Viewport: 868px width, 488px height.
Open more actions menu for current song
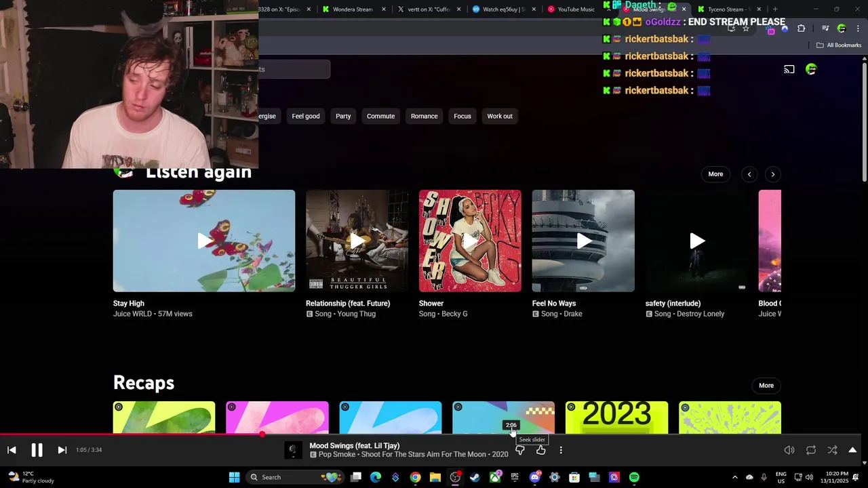(x=561, y=450)
